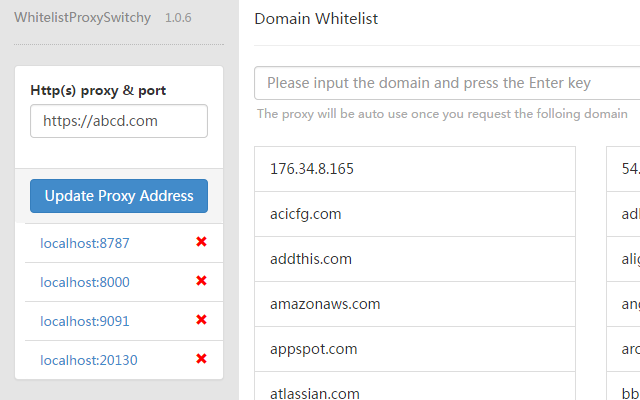Remove the localhost:8000 proxy with red X
The width and height of the screenshot is (640, 400).
point(201,281)
